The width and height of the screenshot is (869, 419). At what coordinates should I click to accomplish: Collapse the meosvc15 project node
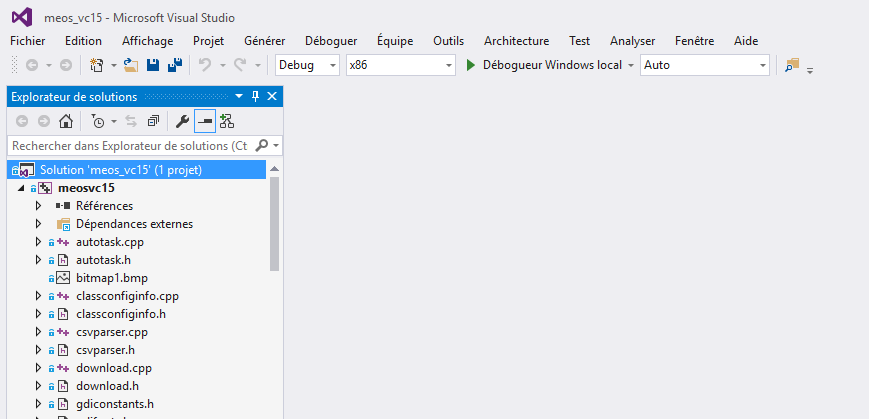[21, 188]
